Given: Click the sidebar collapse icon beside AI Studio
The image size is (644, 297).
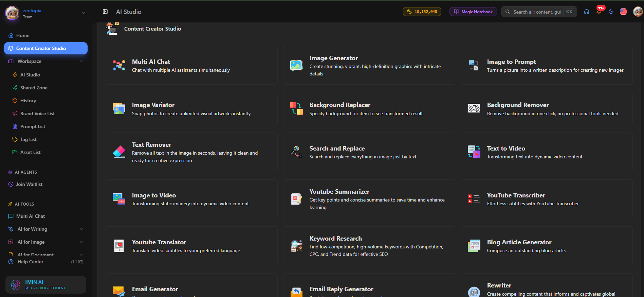Looking at the screenshot, I should 105,12.
